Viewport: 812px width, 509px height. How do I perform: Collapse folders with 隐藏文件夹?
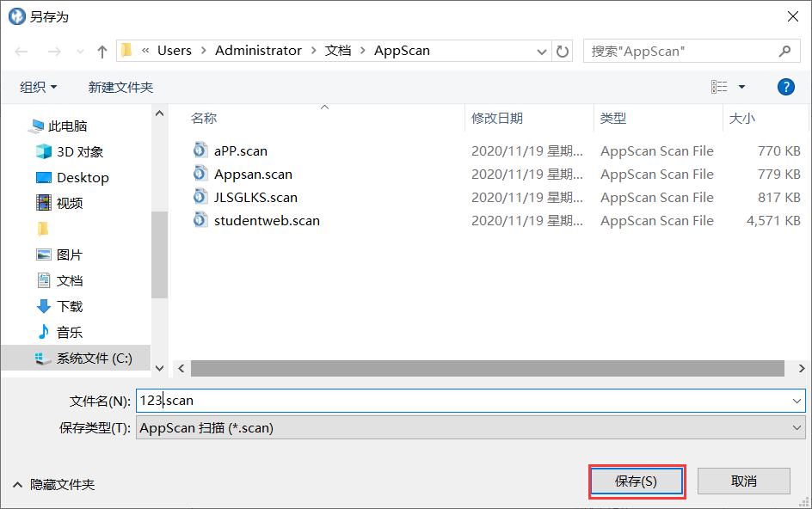click(x=54, y=485)
